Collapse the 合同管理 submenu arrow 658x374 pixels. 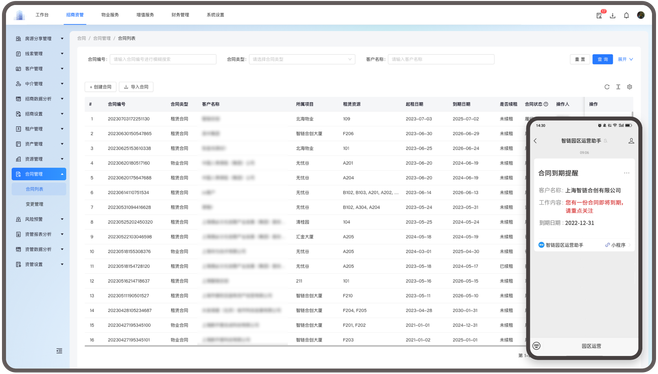(62, 174)
